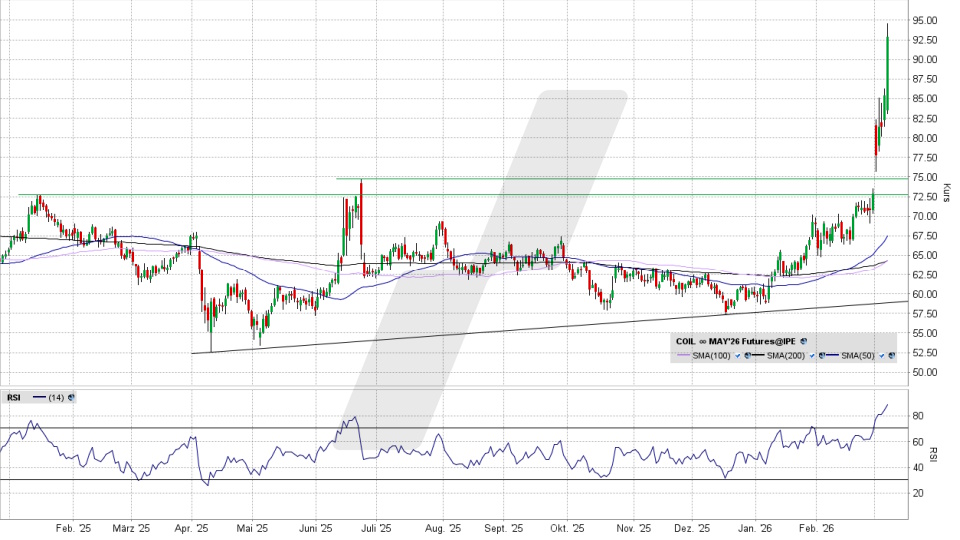
Task: Click the Mai '25 date axis label
Action: coord(252,528)
